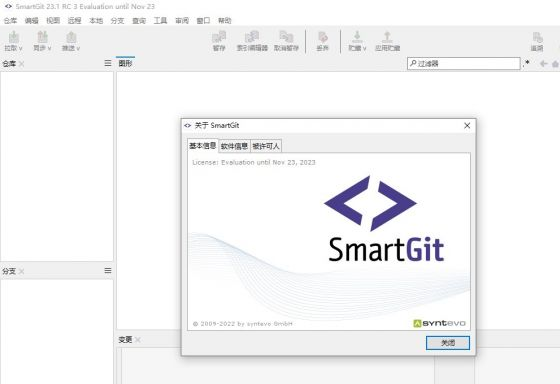Close the 仓库 panel tab
560x384 pixels.
click(x=22, y=64)
